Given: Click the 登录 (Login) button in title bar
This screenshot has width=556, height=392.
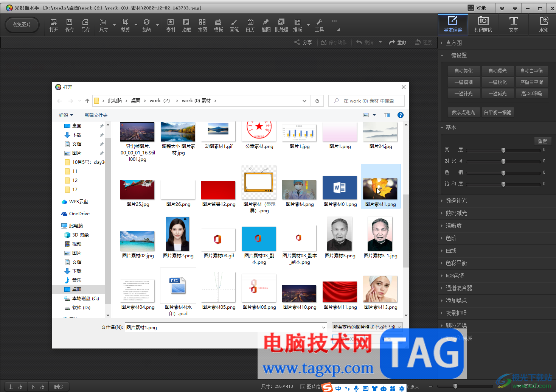Looking at the screenshot, I should pos(477,8).
